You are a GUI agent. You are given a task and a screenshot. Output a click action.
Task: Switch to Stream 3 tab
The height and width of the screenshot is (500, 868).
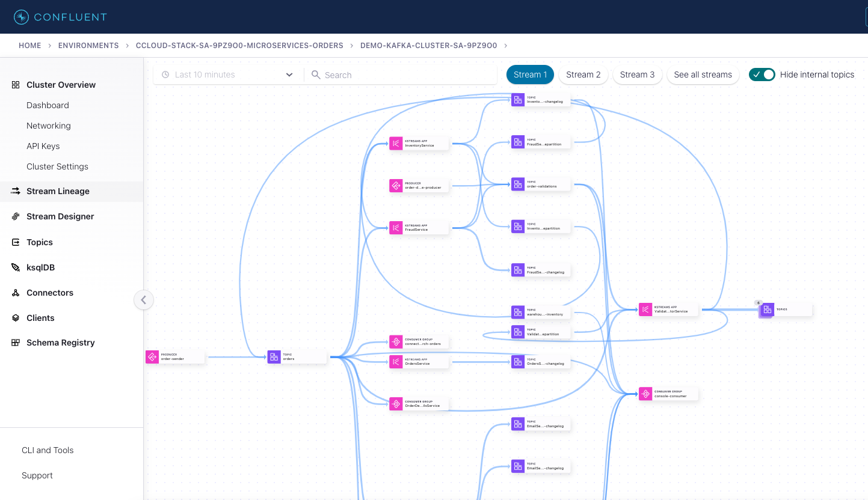tap(637, 75)
